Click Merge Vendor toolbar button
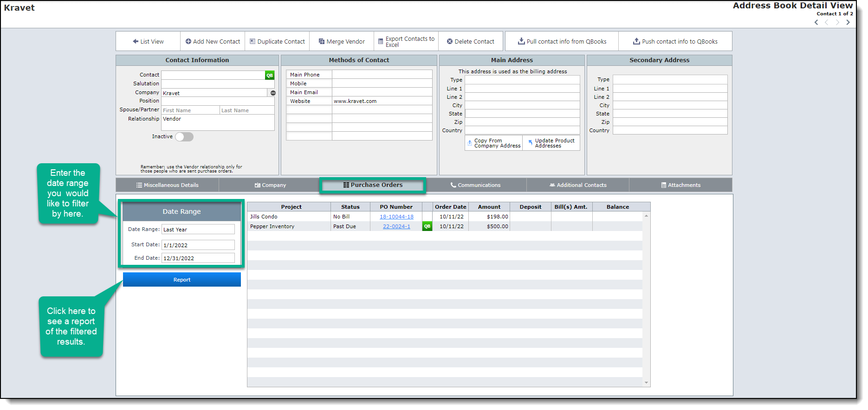 click(342, 41)
